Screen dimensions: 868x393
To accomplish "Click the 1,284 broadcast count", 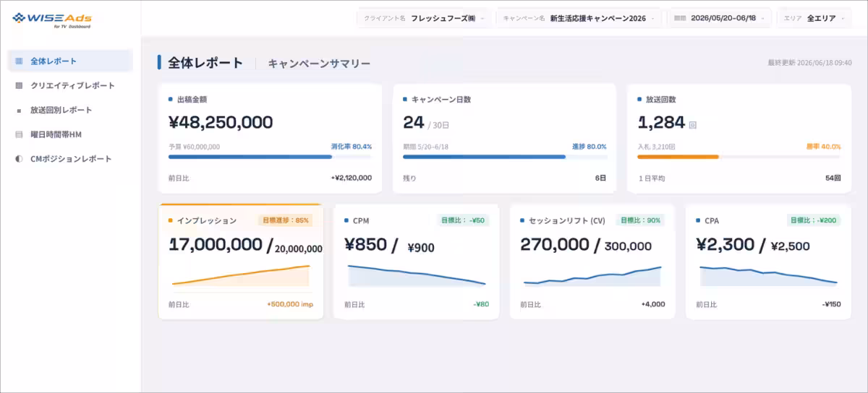I will [661, 122].
